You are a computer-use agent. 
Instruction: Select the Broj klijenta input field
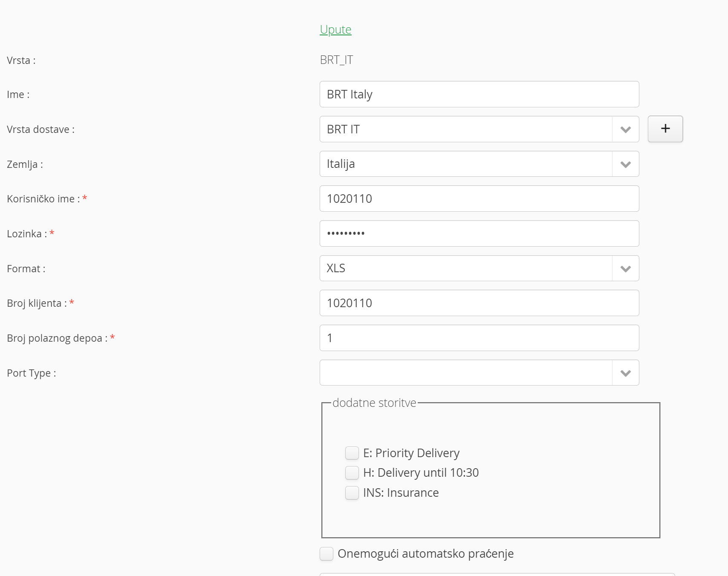479,303
